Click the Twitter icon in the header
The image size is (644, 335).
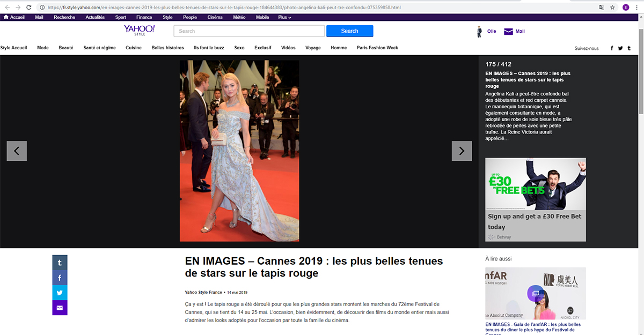620,48
